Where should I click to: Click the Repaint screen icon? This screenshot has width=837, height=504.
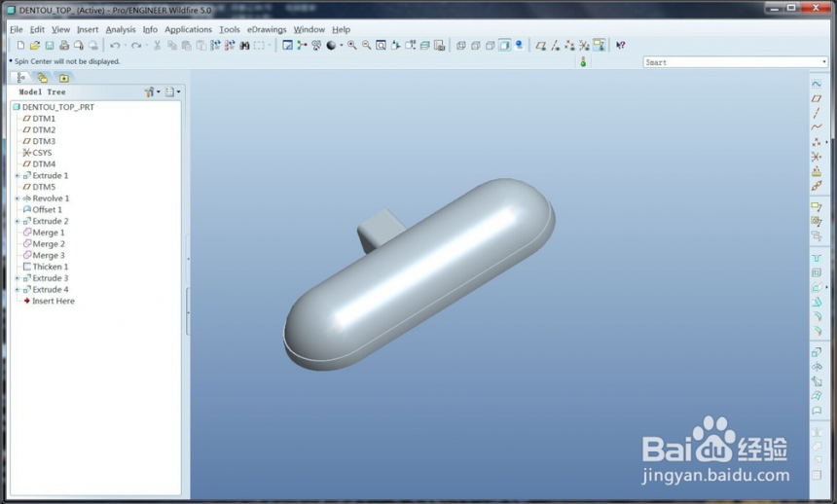(287, 46)
